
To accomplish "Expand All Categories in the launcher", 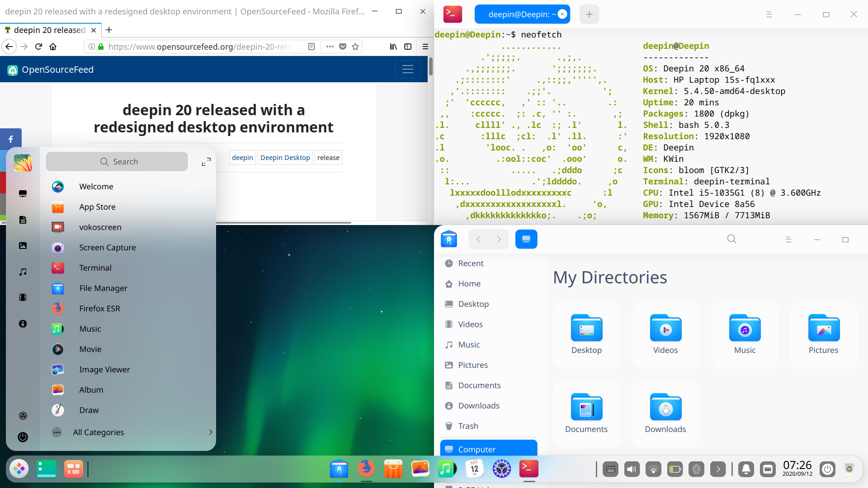I will pos(98,432).
